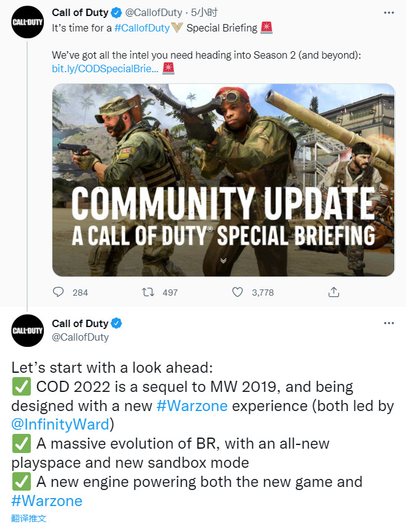The image size is (406, 532).
Task: Open the @CallofDuty handle in first tweet
Action: pyautogui.click(x=154, y=13)
